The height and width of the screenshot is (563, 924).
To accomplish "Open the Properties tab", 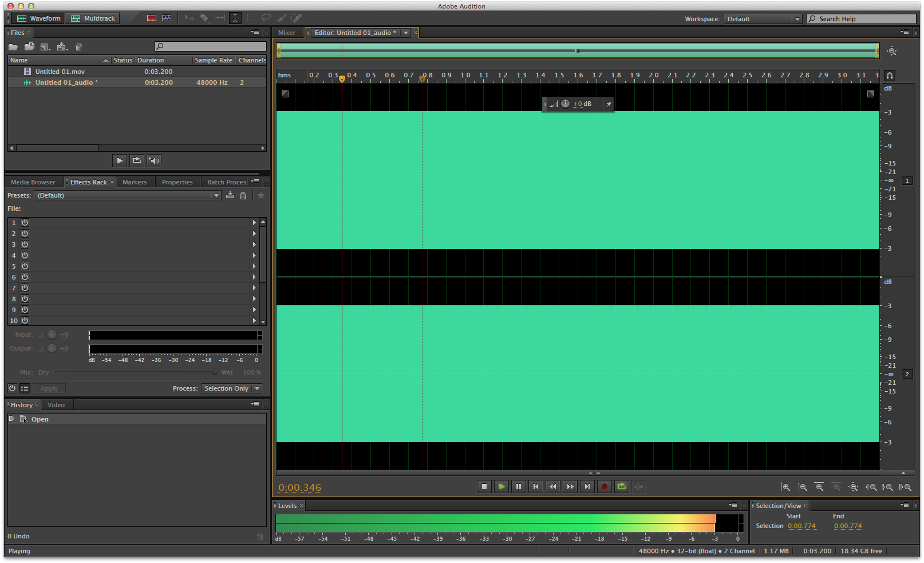I will point(177,183).
